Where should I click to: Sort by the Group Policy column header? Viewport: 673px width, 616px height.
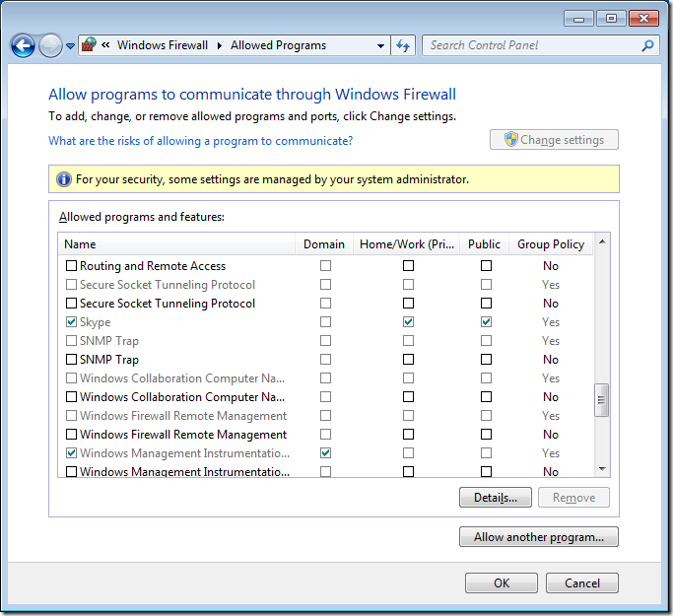pos(551,244)
